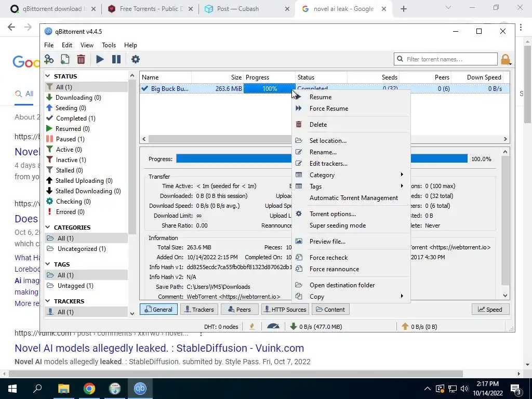532x399 pixels.
Task: Choose Resume in the context menu
Action: click(x=351, y=97)
